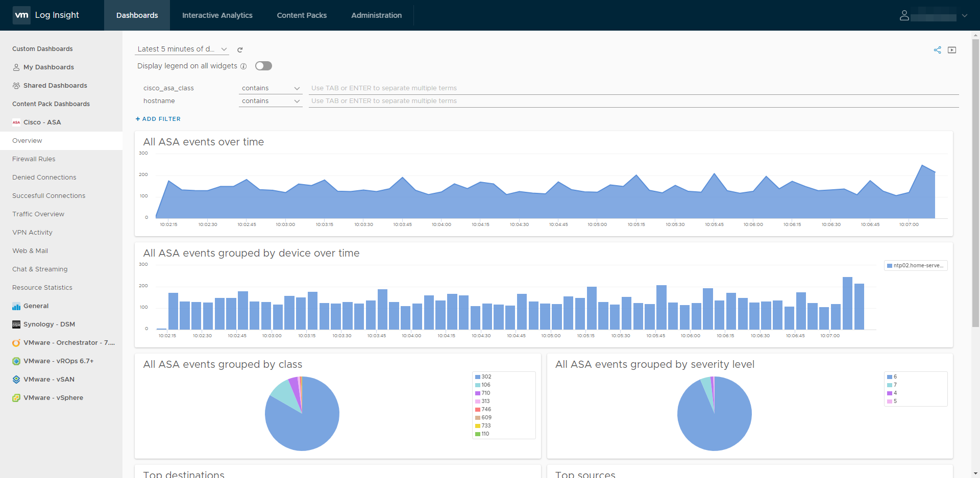Click the hostname filter terms field
This screenshot has height=478, width=980.
(x=633, y=101)
